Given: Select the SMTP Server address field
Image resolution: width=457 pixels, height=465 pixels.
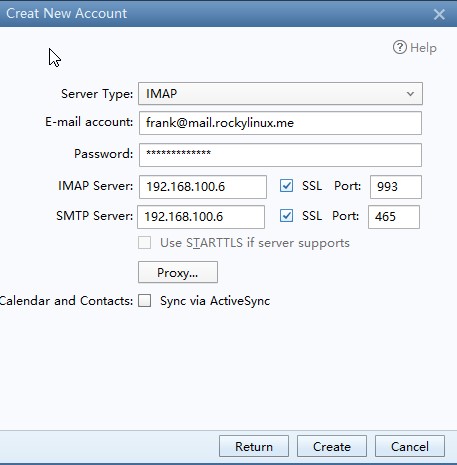Looking at the screenshot, I should tap(201, 217).
